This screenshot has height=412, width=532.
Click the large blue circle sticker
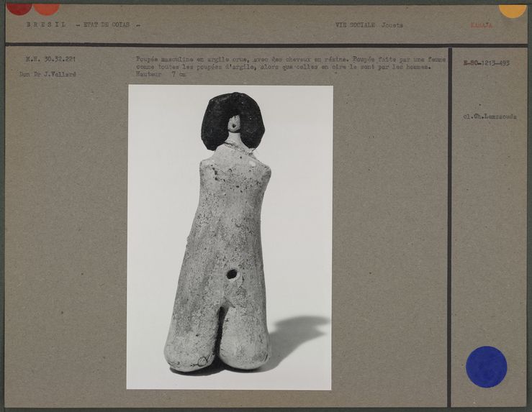(486, 367)
